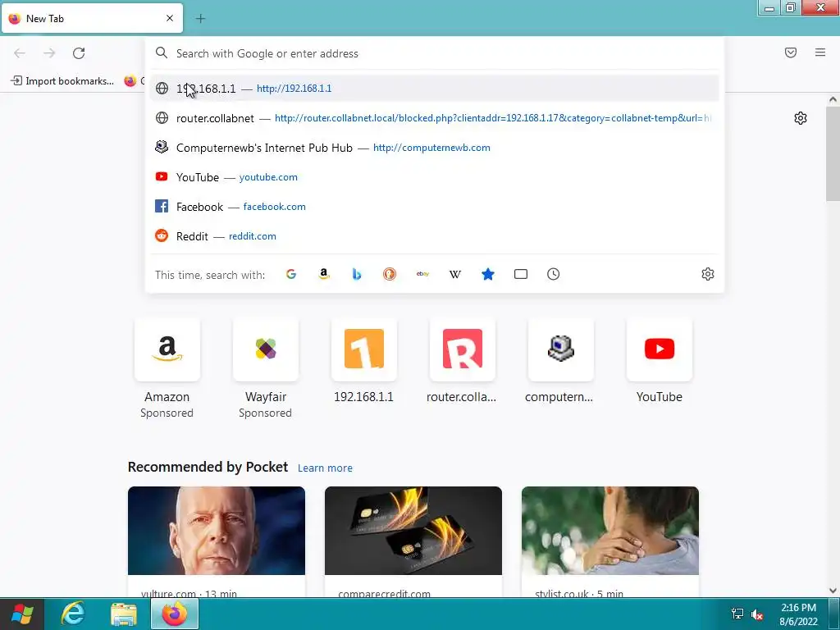Screen dimensions: 840x630
Task: Open search settings gear in the dropdown
Action: point(708,274)
